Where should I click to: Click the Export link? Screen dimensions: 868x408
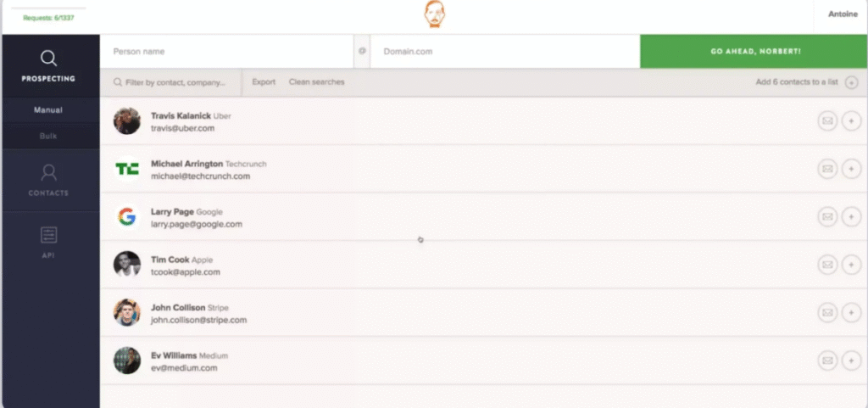pos(264,82)
